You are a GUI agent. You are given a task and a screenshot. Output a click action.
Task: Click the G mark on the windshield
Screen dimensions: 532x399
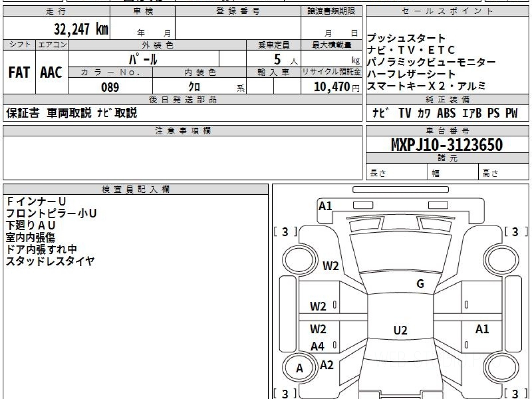(420, 284)
